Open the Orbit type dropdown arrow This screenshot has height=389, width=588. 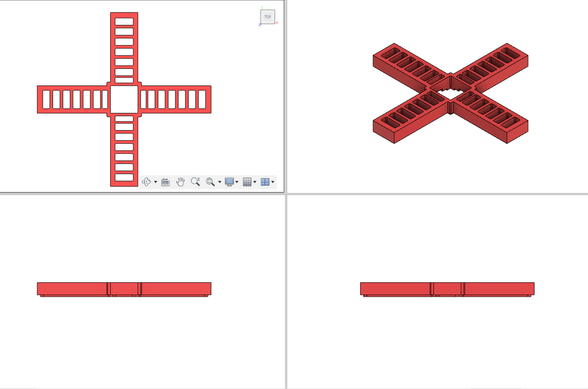coord(155,182)
